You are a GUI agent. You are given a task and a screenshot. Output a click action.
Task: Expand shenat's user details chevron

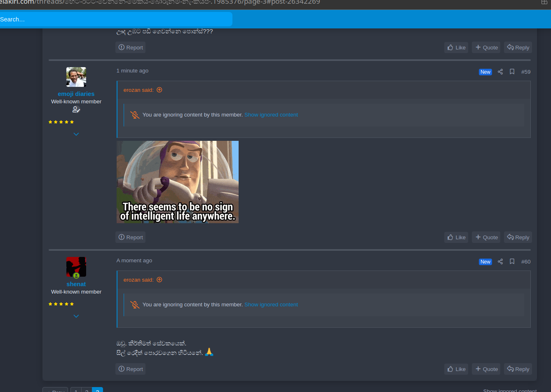76,316
